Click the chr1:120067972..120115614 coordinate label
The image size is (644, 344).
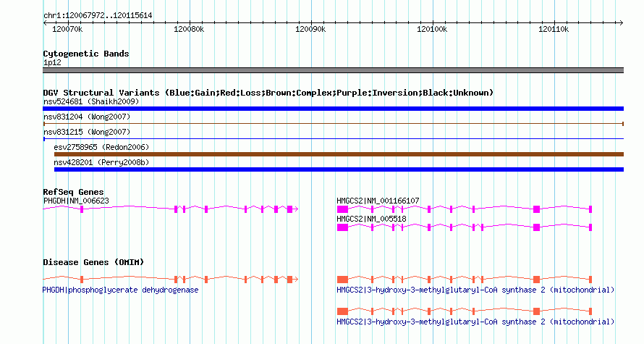pos(98,16)
